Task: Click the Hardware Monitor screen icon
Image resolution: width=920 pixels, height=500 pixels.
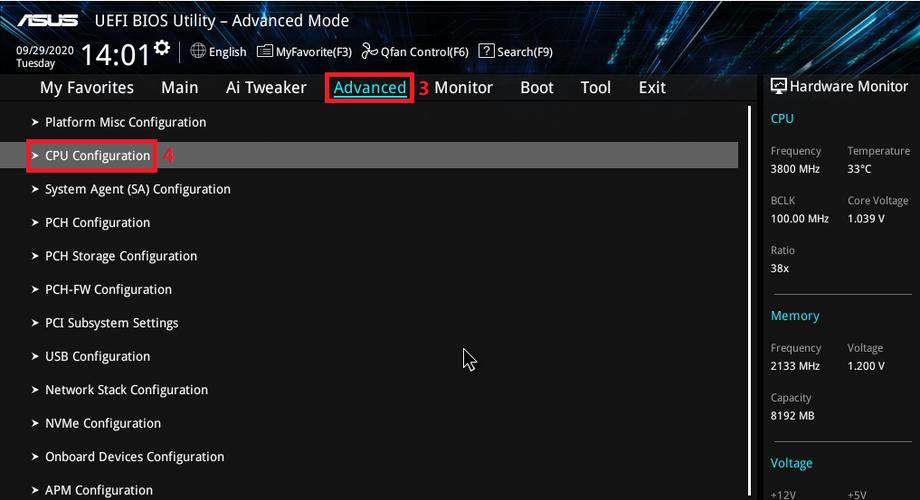Action: [778, 86]
